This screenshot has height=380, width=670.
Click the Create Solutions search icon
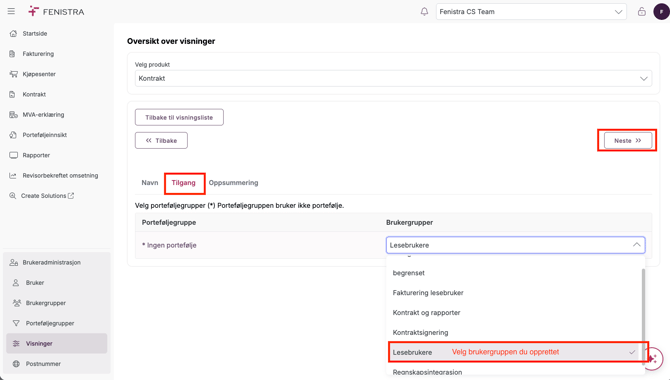pyautogui.click(x=13, y=196)
